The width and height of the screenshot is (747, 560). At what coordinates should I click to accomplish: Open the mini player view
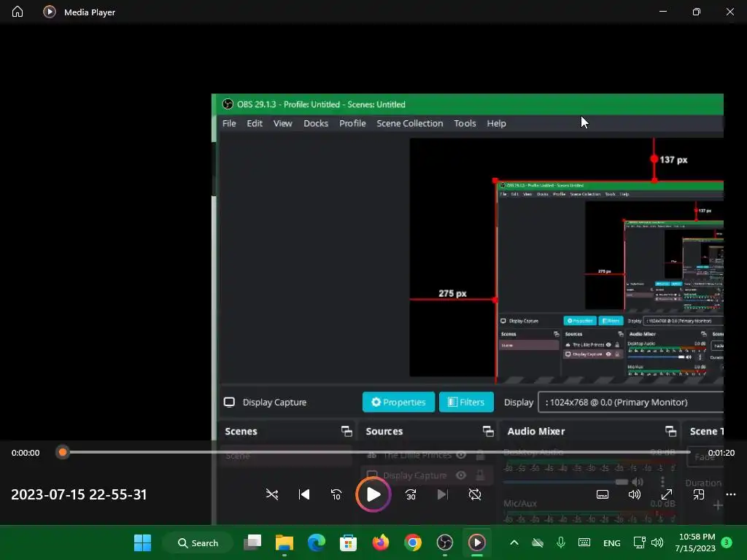[x=699, y=494]
